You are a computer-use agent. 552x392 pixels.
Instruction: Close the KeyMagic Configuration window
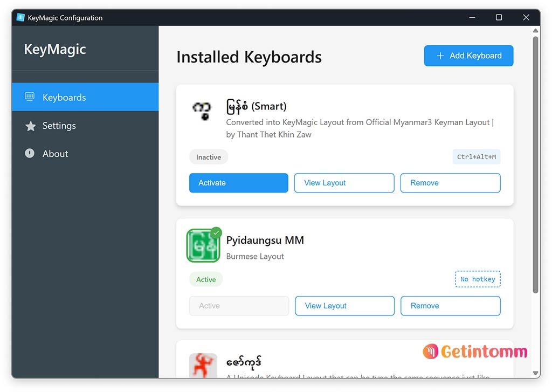point(526,17)
